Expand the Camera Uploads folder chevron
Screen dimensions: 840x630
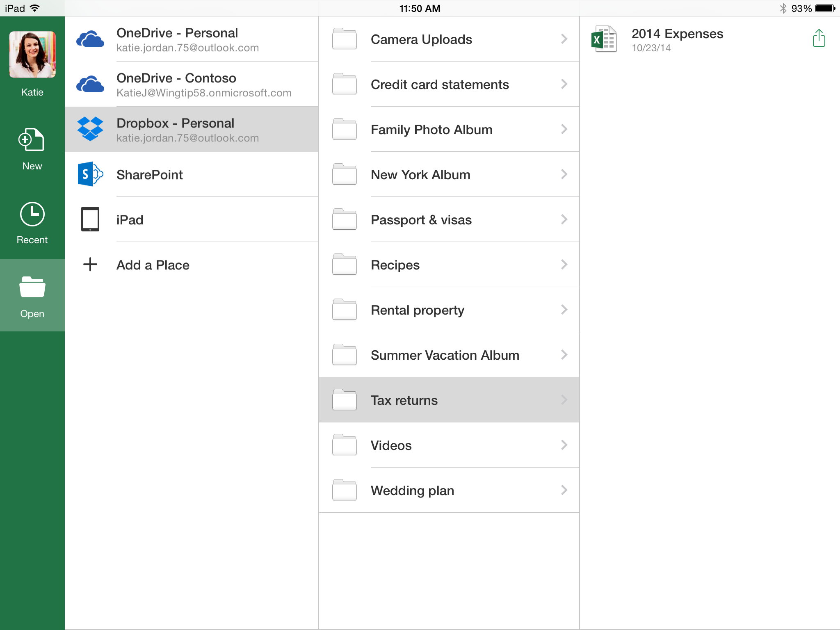[x=564, y=39]
